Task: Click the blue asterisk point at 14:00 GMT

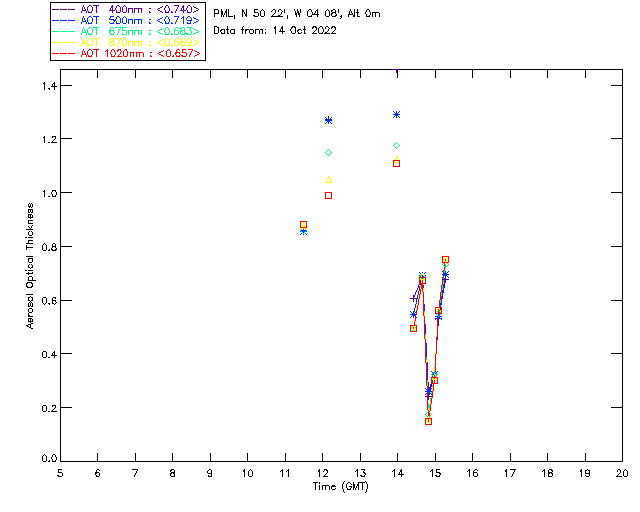Action: (396, 115)
